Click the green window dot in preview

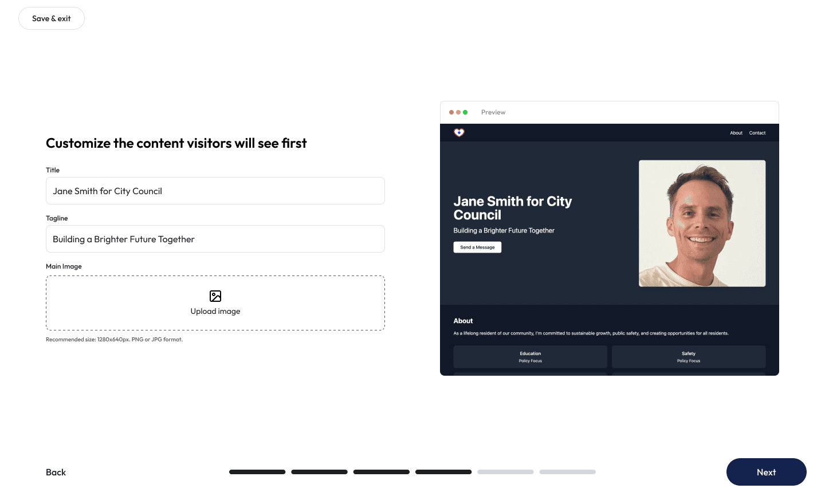pos(465,112)
